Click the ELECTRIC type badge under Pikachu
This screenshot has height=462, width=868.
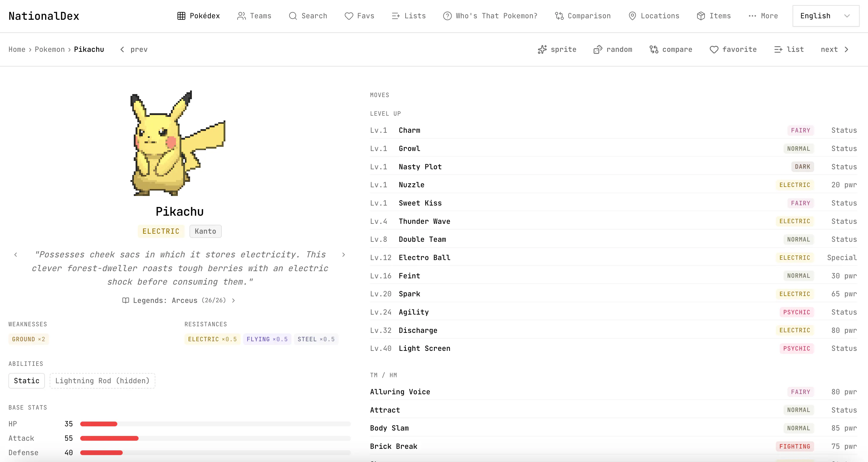(161, 231)
